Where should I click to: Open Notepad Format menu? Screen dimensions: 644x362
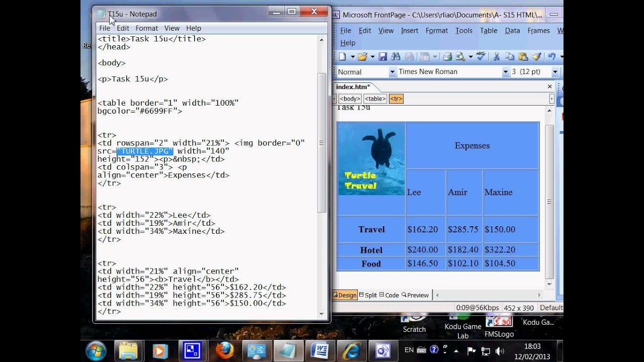tap(146, 28)
